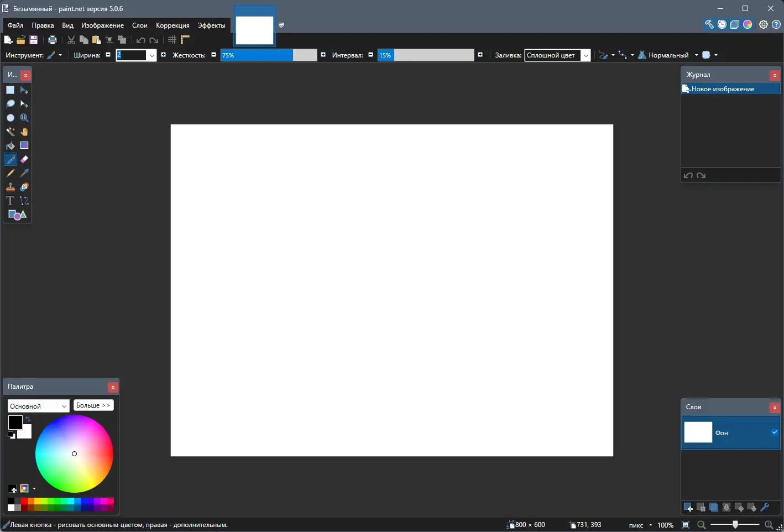
Task: Click the Жесткость hardness slider
Action: [x=269, y=55]
